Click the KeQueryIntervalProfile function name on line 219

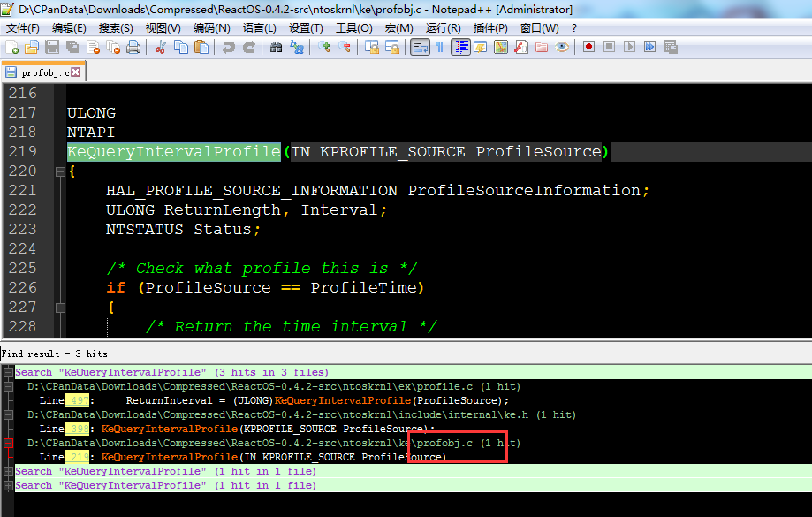[173, 152]
